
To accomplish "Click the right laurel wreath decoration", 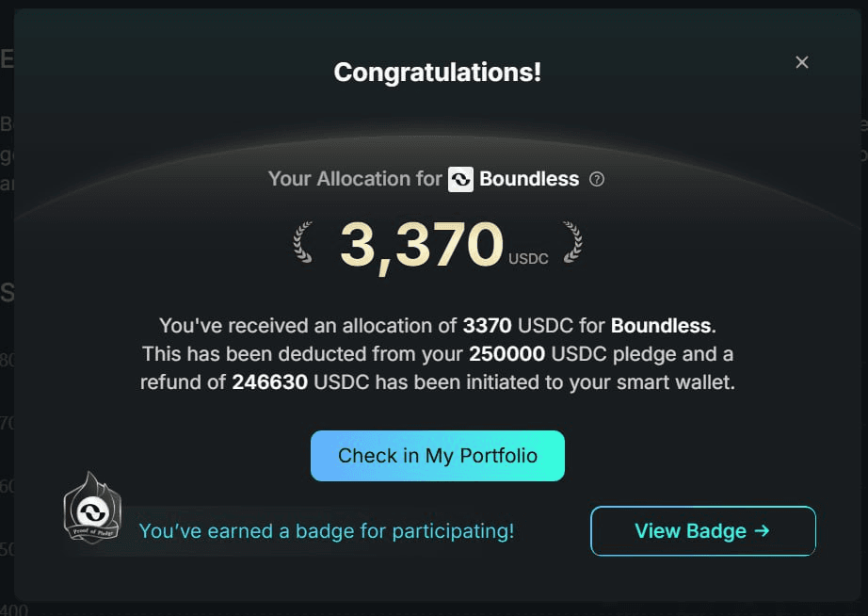I will (572, 241).
